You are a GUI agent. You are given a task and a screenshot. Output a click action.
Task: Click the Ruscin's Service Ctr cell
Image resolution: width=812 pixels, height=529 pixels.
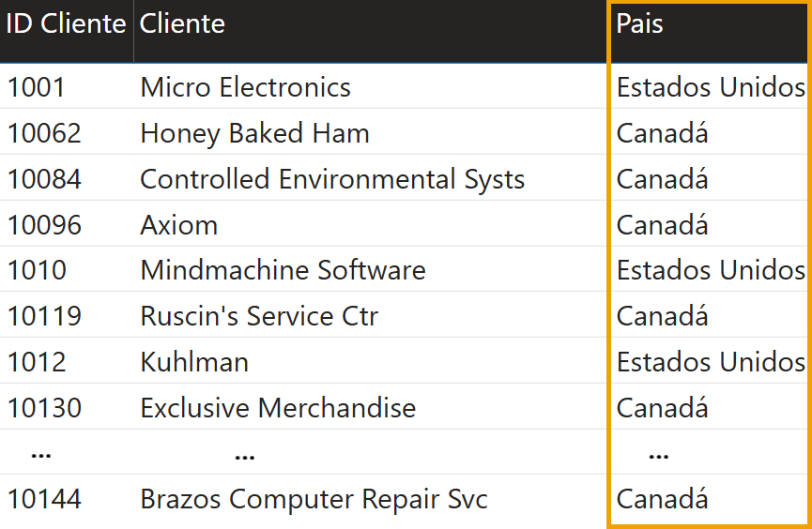point(259,317)
